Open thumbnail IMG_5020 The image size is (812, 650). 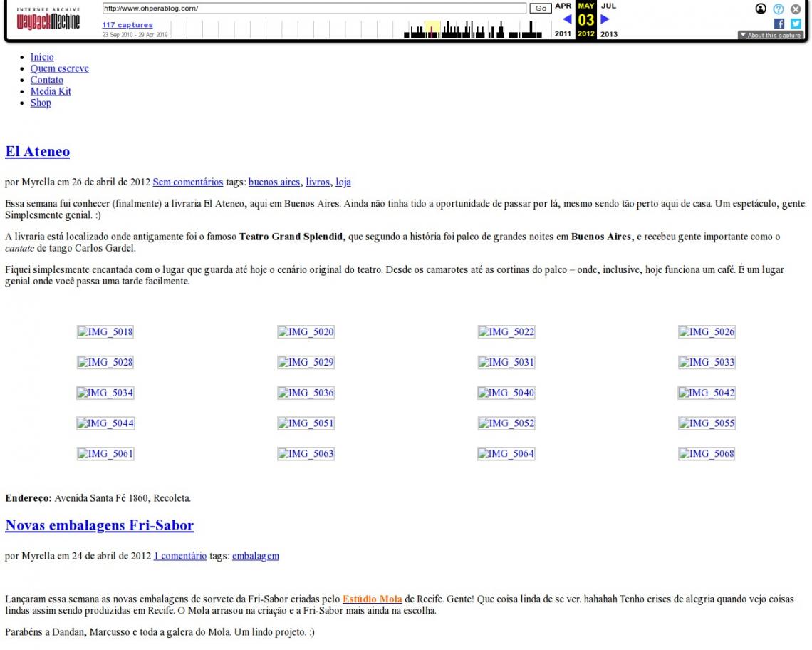click(306, 331)
